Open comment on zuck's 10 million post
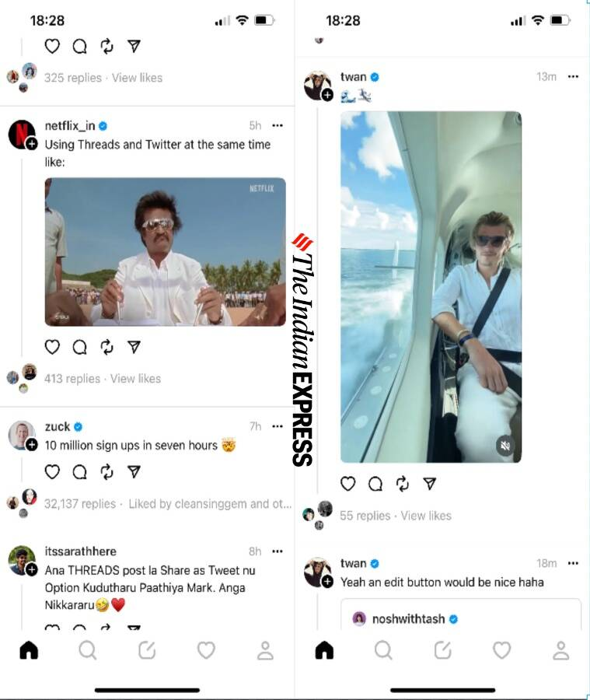The image size is (590, 700). [x=79, y=472]
